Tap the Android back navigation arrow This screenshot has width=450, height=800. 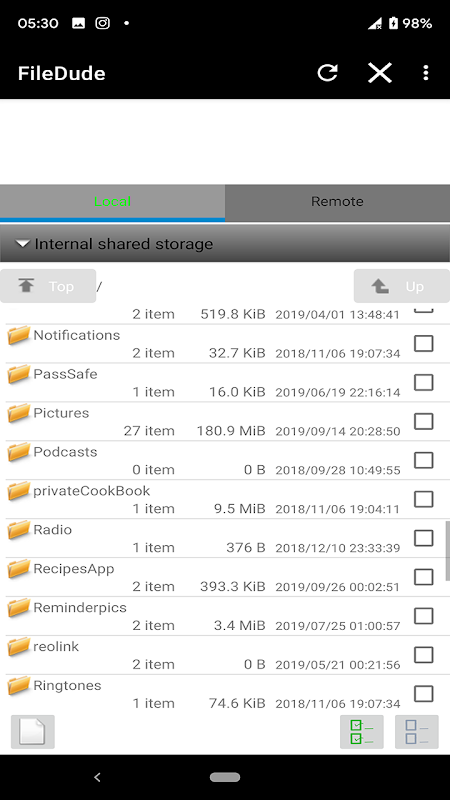97,777
